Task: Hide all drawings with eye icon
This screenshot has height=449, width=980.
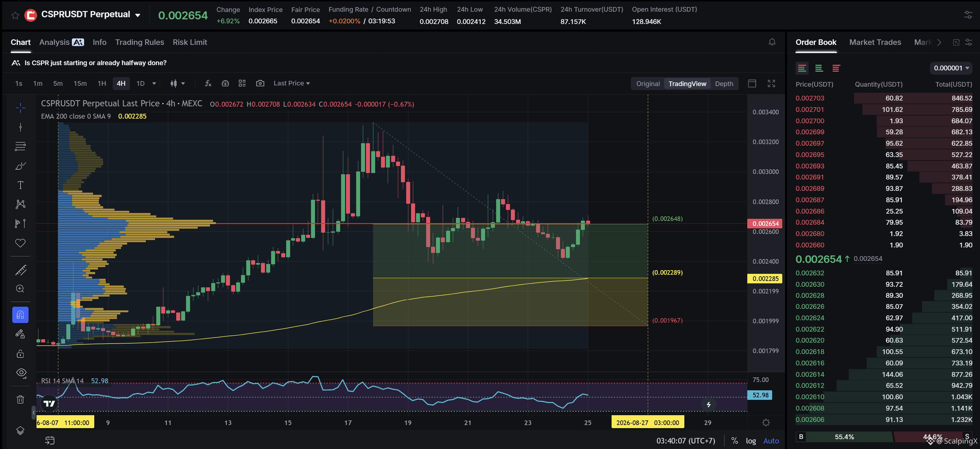Action: 21,373
